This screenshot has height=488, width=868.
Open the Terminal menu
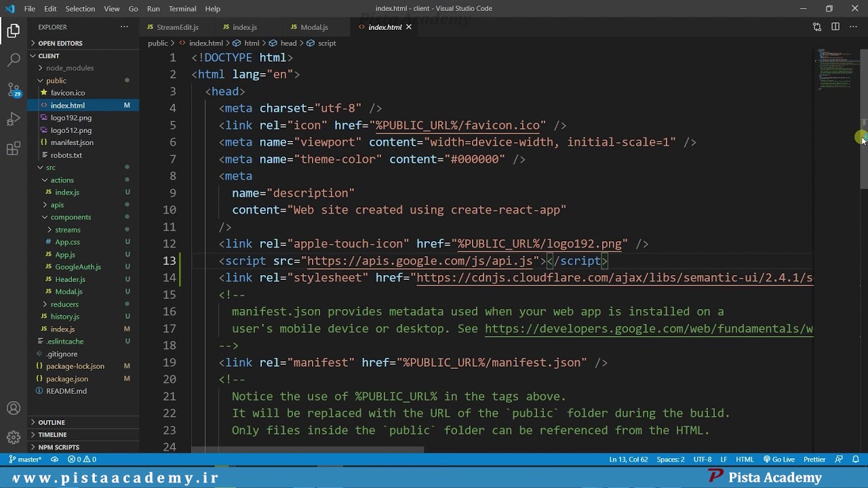coord(182,9)
